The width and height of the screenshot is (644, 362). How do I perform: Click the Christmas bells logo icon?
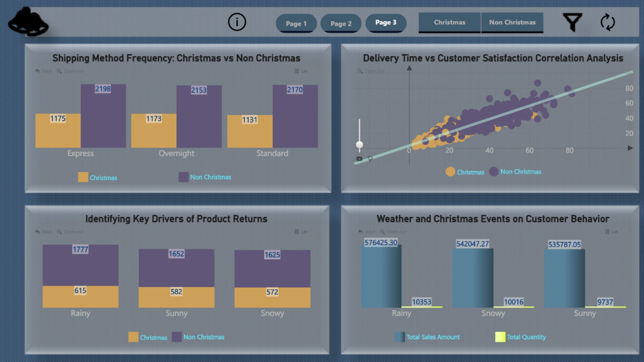click(28, 22)
